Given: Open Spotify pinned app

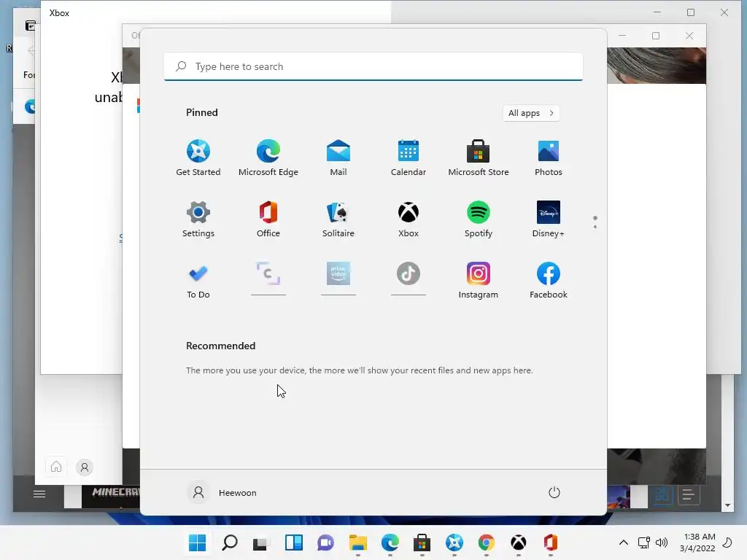Looking at the screenshot, I should 479,219.
